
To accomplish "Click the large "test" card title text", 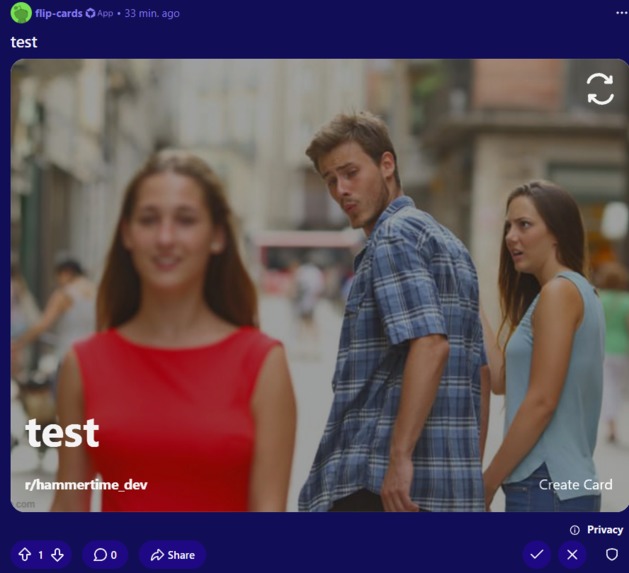I will coord(62,433).
